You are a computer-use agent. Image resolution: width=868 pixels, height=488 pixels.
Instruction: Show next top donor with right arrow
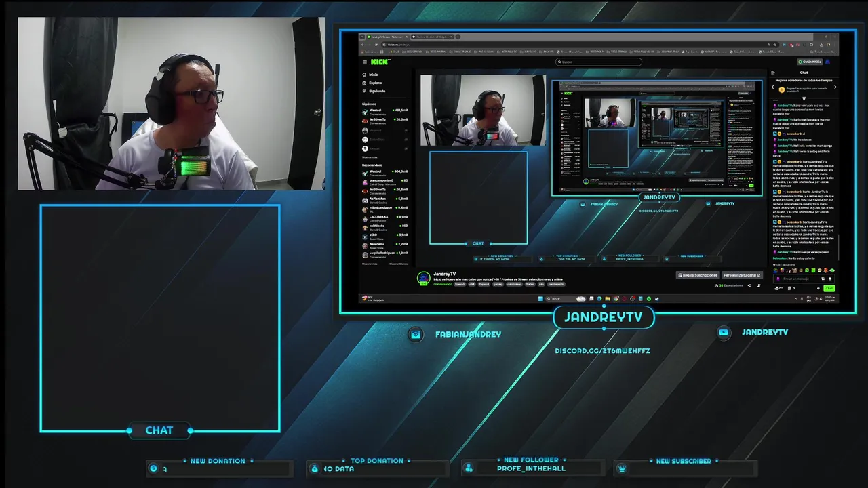(835, 87)
